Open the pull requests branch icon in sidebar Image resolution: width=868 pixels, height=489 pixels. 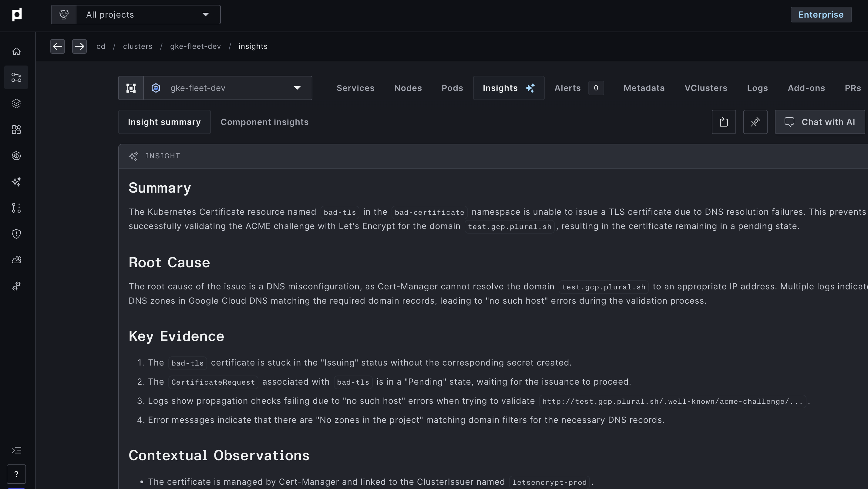[x=16, y=207]
